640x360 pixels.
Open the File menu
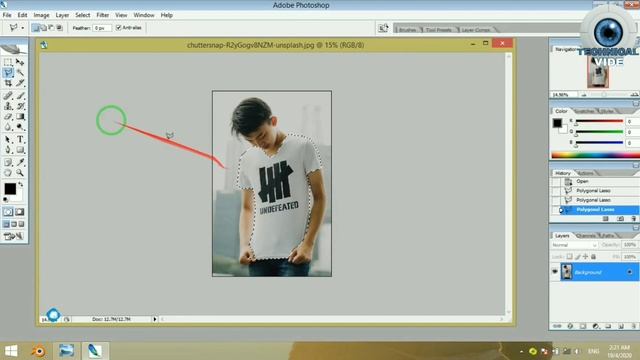click(x=7, y=15)
